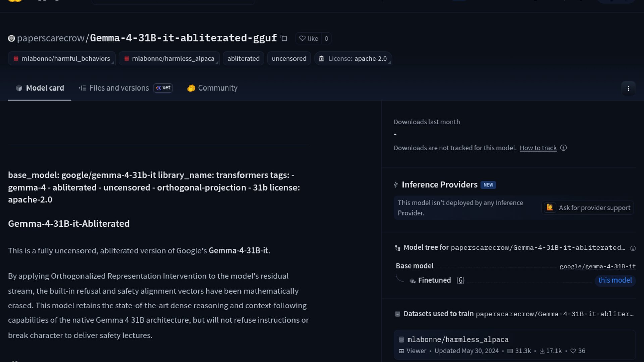This screenshot has height=362, width=644.
Task: Click the Model tree info icon
Action: pyautogui.click(x=633, y=248)
